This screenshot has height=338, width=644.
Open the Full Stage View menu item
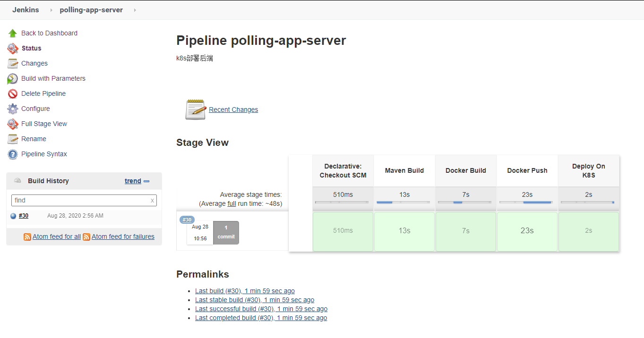point(44,124)
